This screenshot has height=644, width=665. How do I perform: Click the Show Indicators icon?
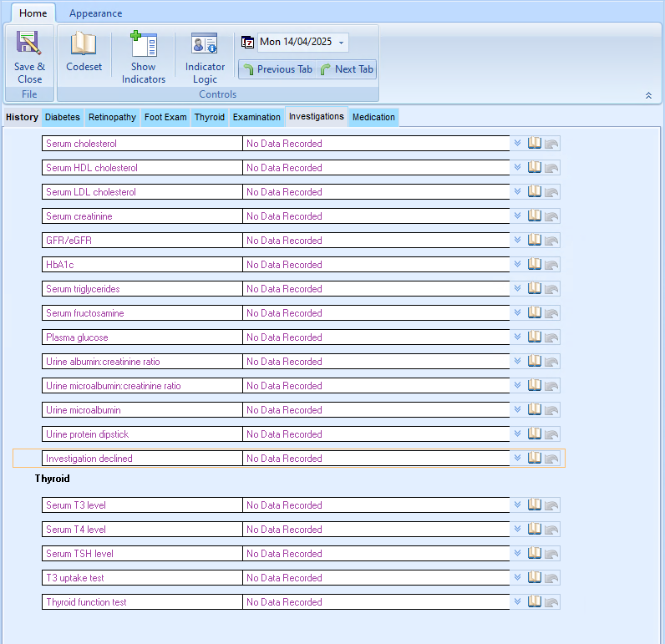[144, 43]
